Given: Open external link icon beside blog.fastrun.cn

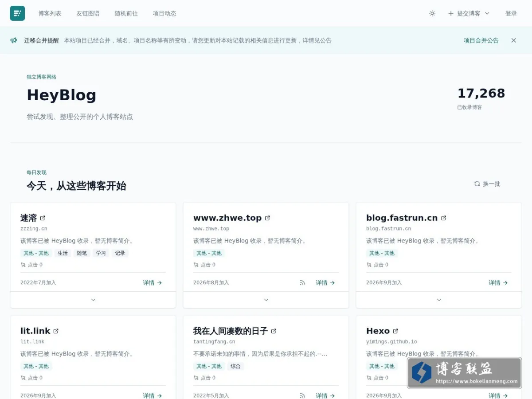Looking at the screenshot, I should [443, 218].
